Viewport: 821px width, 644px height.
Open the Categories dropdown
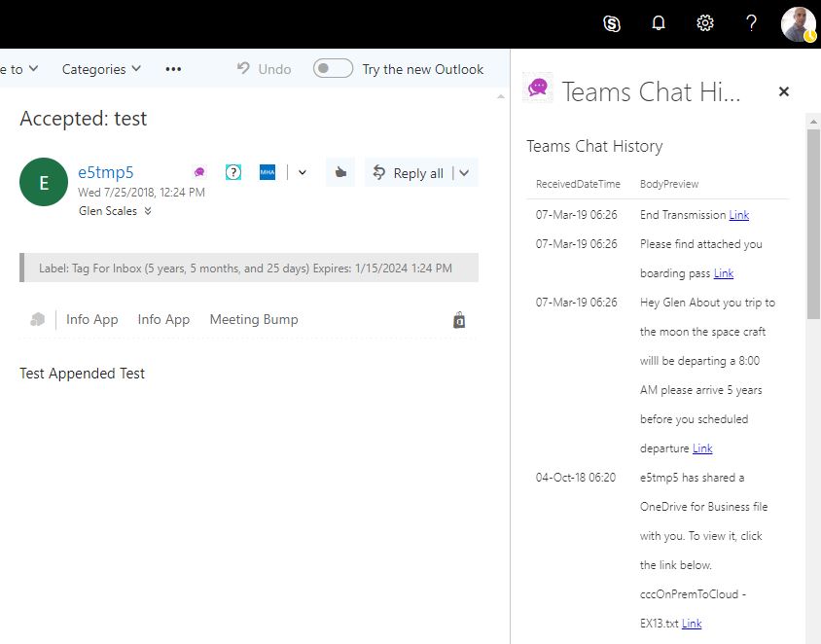(101, 69)
